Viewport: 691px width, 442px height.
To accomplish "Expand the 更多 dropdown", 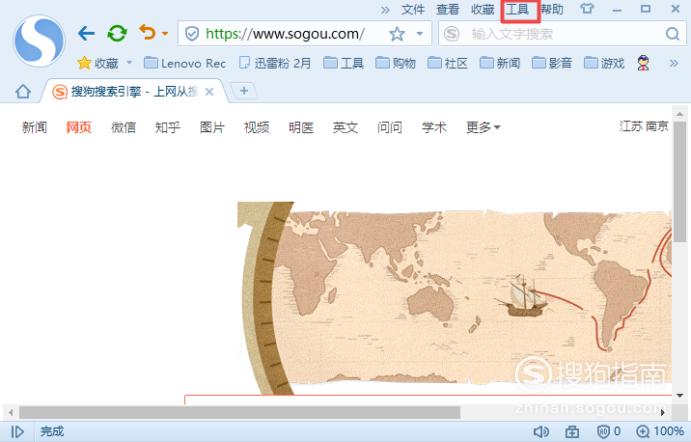I will pyautogui.click(x=483, y=127).
